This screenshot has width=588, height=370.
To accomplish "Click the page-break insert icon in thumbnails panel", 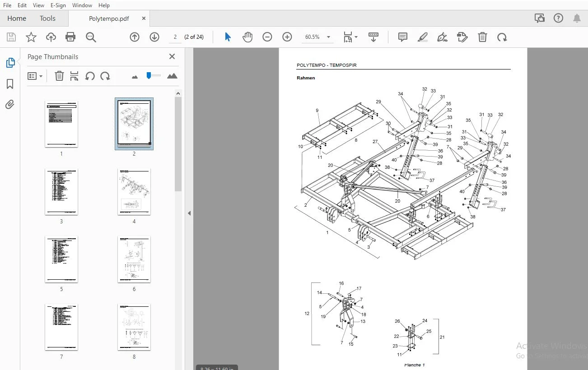I will coord(75,76).
